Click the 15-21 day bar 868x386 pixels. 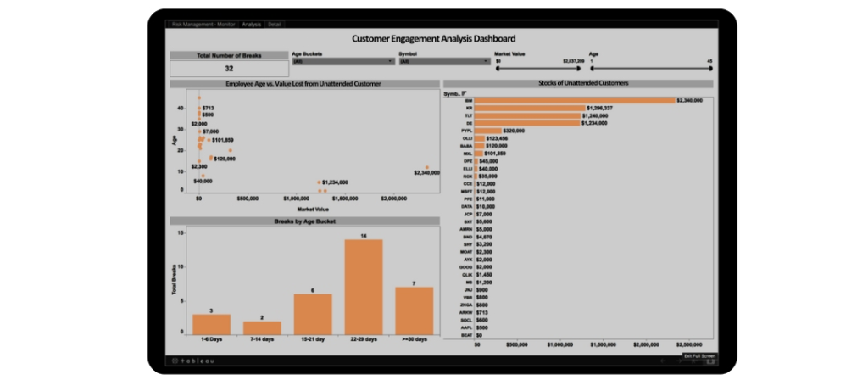click(313, 314)
